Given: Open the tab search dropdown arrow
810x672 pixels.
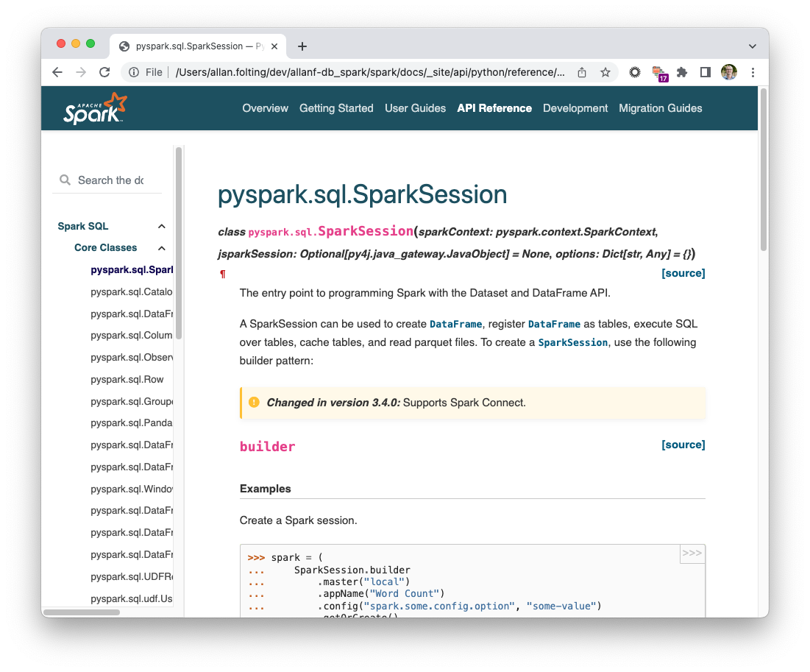Looking at the screenshot, I should pyautogui.click(x=752, y=46).
